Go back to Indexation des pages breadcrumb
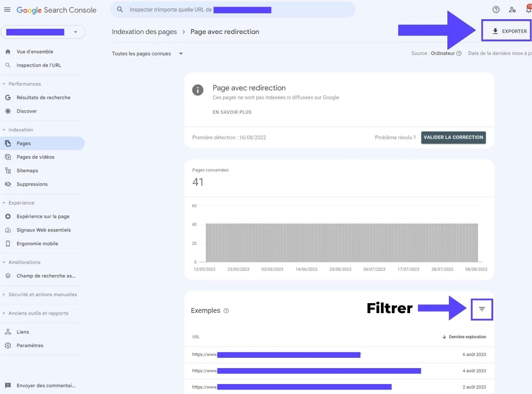The image size is (532, 394). pos(144,32)
